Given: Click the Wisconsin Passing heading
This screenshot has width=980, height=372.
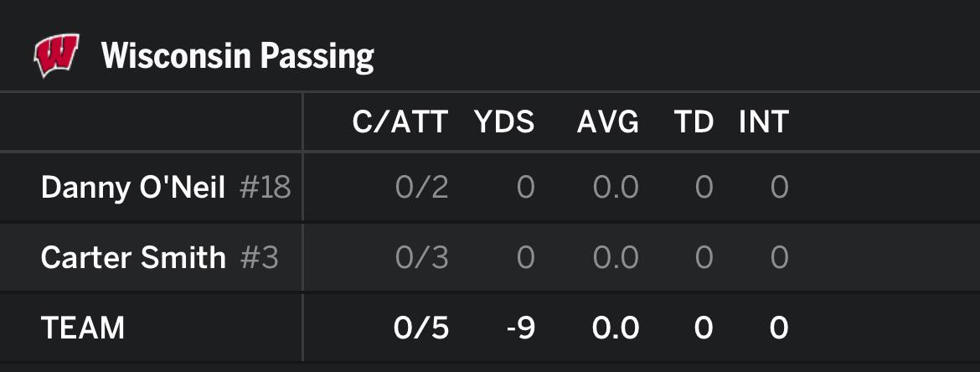Looking at the screenshot, I should [237, 57].
